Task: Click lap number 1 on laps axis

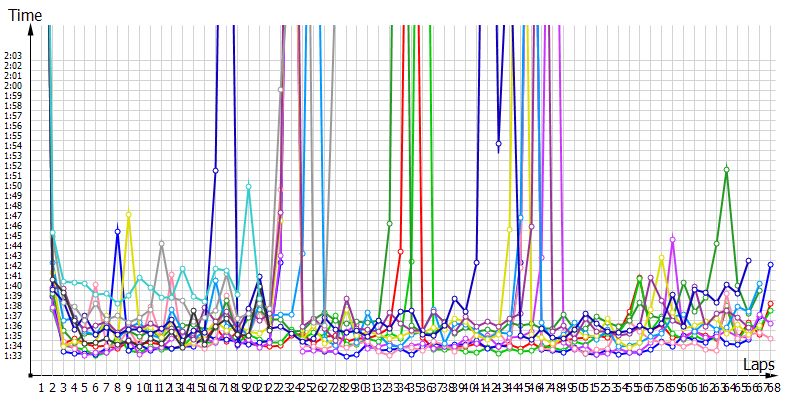Action: [x=41, y=387]
